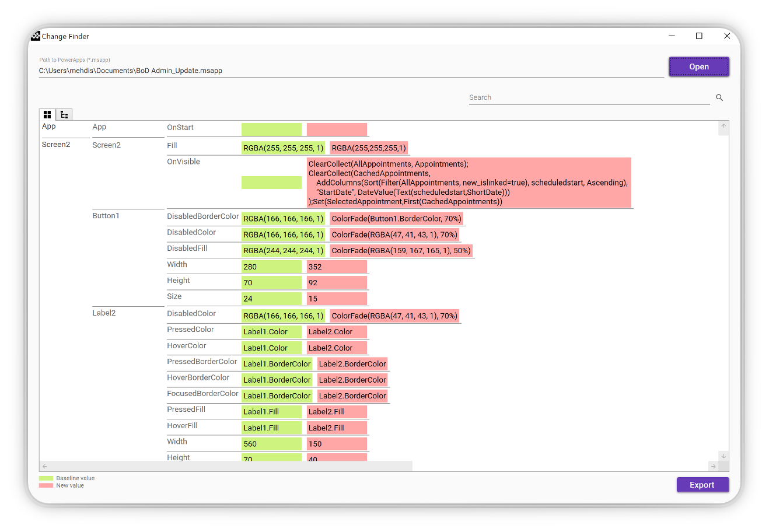Click the green Baseline value legend swatch

point(46,478)
